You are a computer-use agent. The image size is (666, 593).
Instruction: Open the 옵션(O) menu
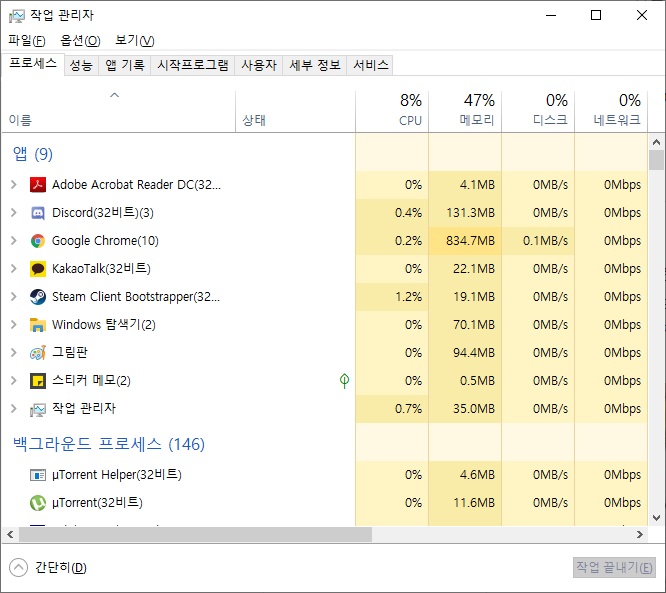[x=80, y=41]
